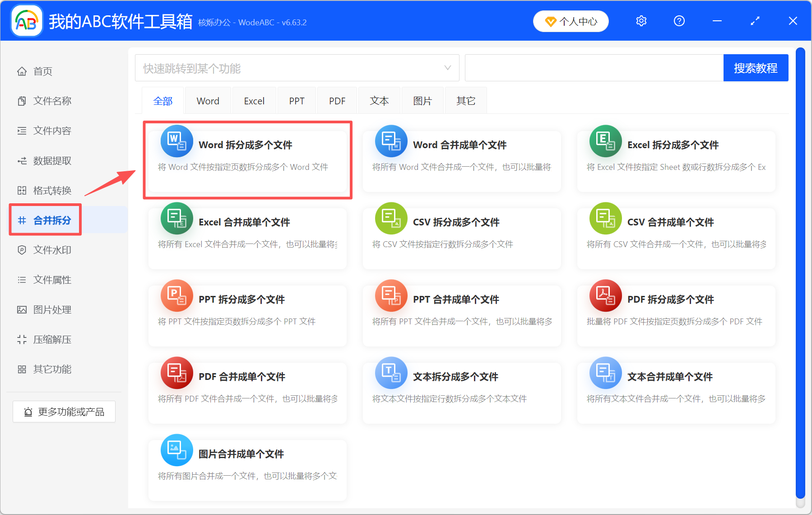
Task: Open the settings gear icon
Action: point(641,21)
